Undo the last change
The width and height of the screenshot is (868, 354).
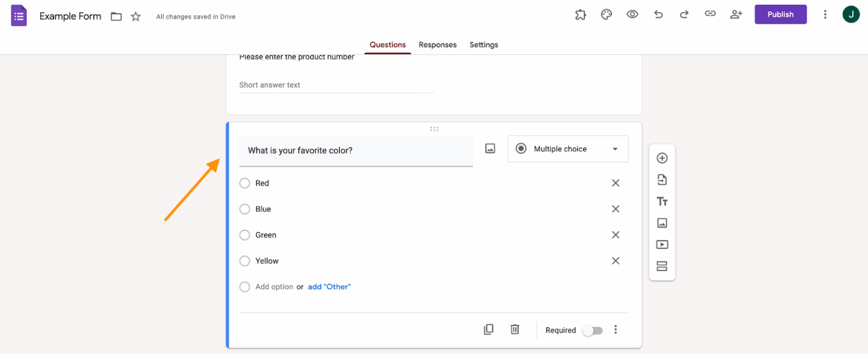click(x=658, y=14)
